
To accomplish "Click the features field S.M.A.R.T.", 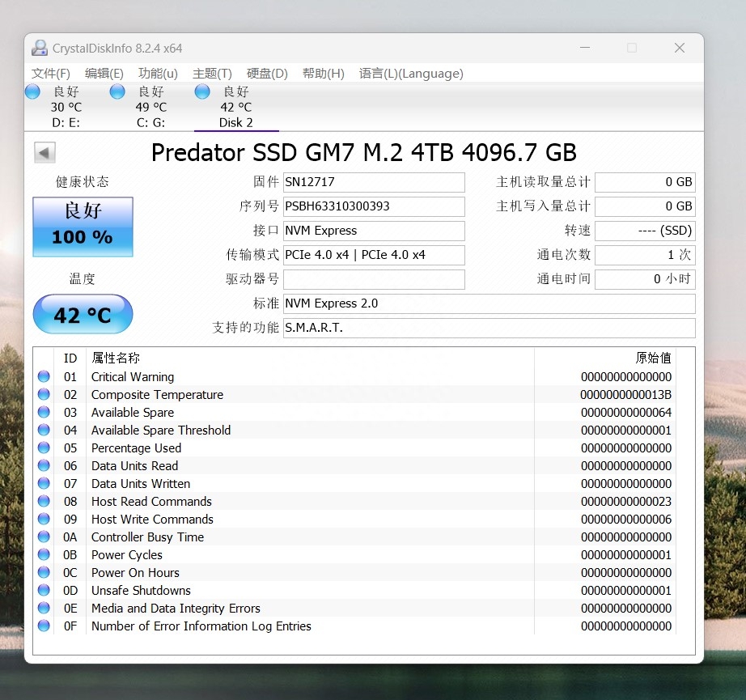I will click(x=489, y=328).
